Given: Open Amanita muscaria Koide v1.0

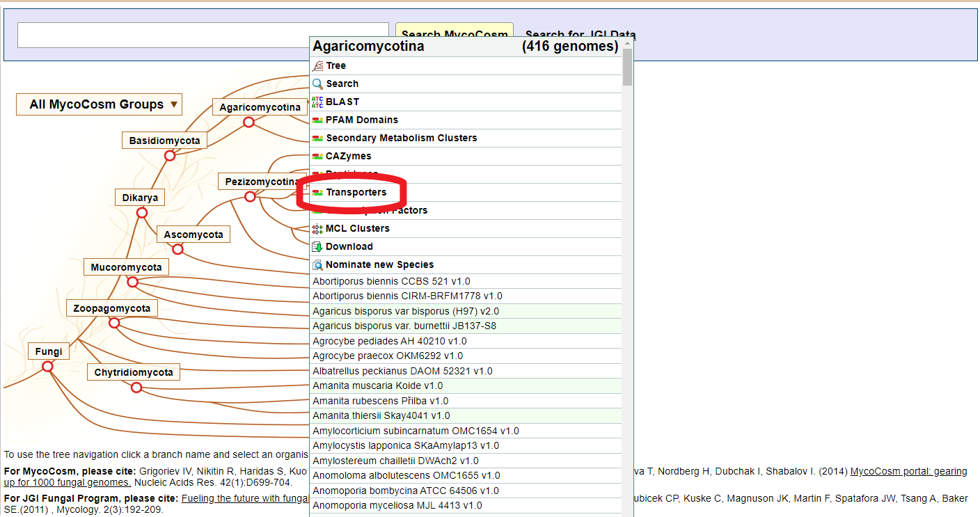Looking at the screenshot, I should [x=466, y=385].
